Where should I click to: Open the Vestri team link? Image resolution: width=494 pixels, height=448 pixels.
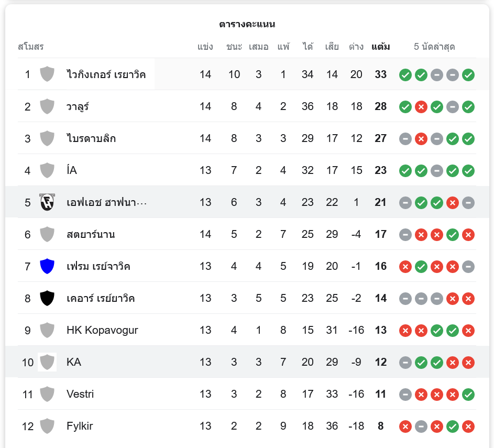tap(80, 394)
